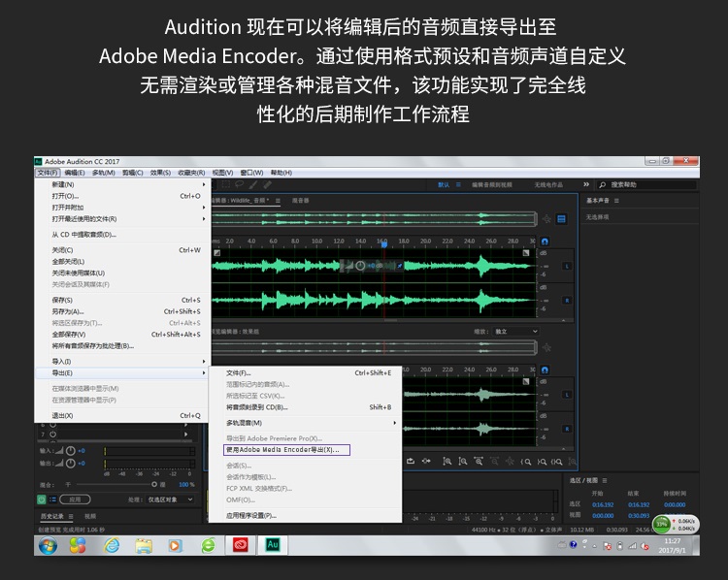
Task: Switch to the 视频 tab beside 历史记录
Action: pos(90,516)
